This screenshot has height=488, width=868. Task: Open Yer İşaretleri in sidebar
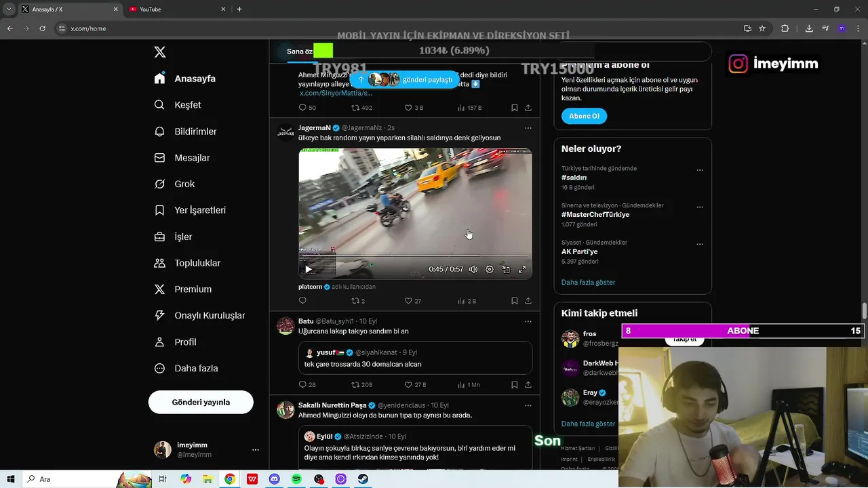tap(190, 210)
